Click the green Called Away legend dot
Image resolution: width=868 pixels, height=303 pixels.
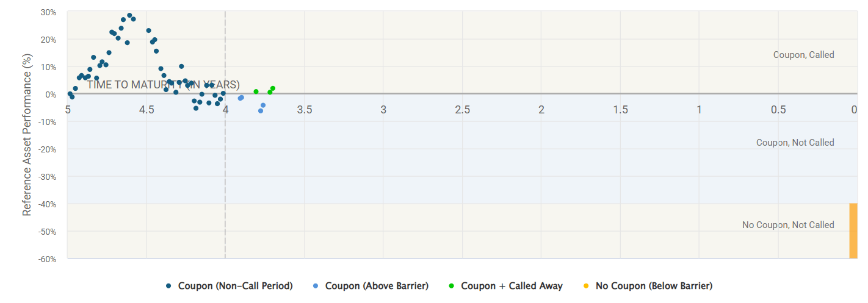coord(452,286)
